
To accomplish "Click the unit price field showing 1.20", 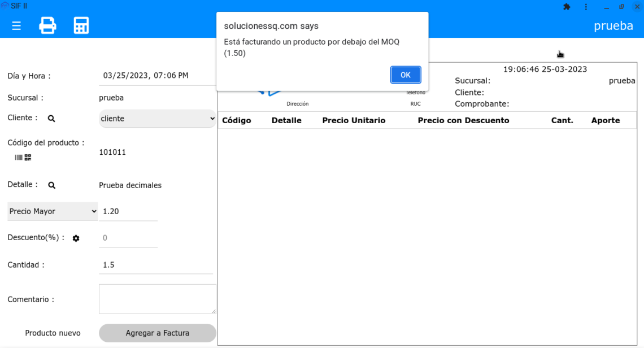I will 128,211.
